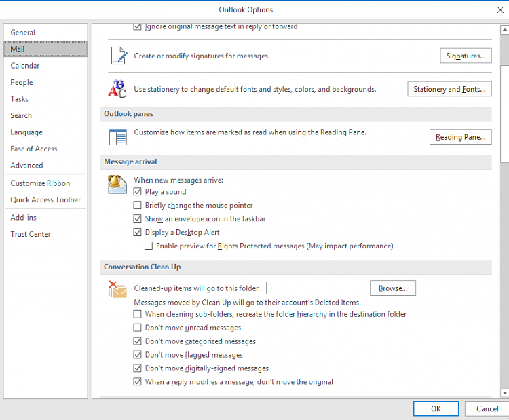The width and height of the screenshot is (509, 420).
Task: Check recreate the folder hierarchy option
Action: pyautogui.click(x=137, y=314)
